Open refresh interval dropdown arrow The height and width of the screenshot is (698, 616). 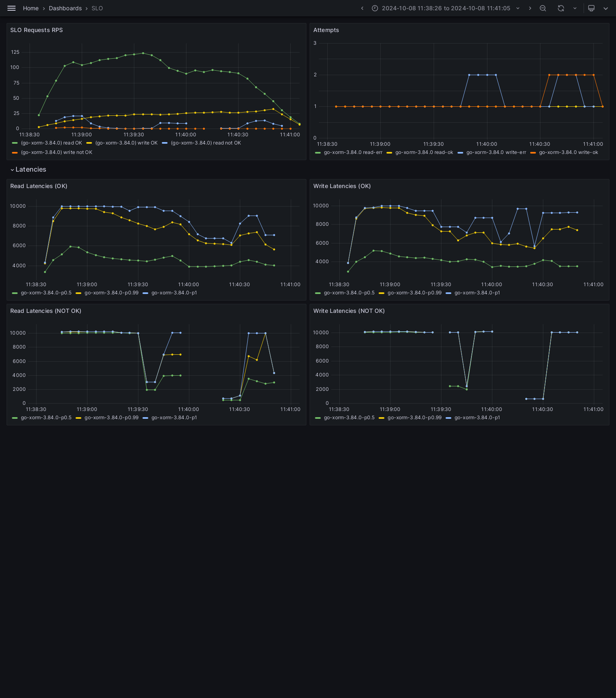(x=575, y=8)
